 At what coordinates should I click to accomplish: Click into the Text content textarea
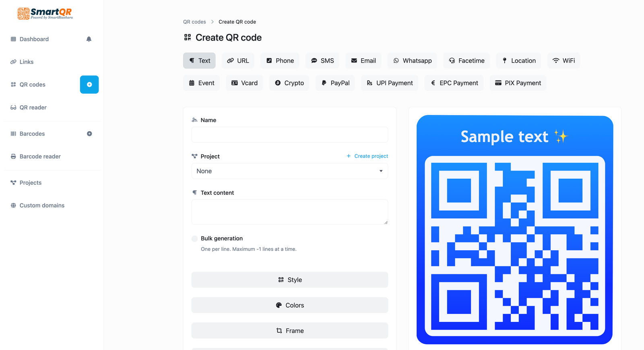(x=290, y=212)
